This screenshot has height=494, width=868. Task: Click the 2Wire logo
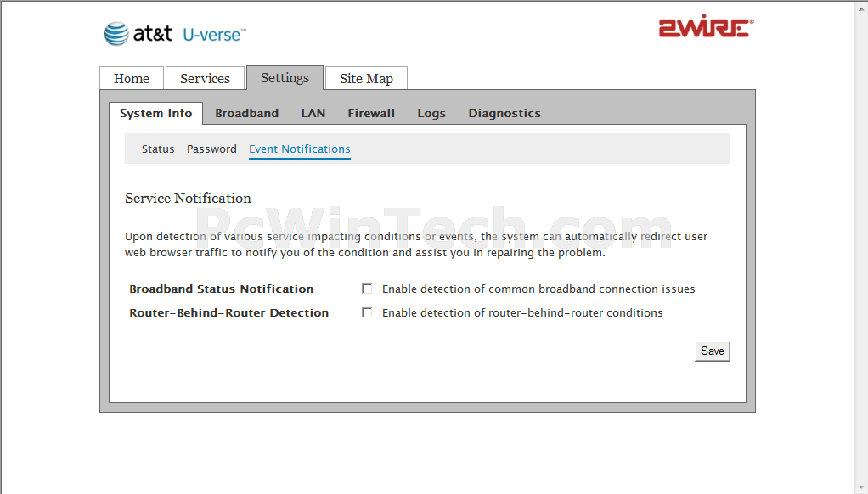click(x=706, y=26)
